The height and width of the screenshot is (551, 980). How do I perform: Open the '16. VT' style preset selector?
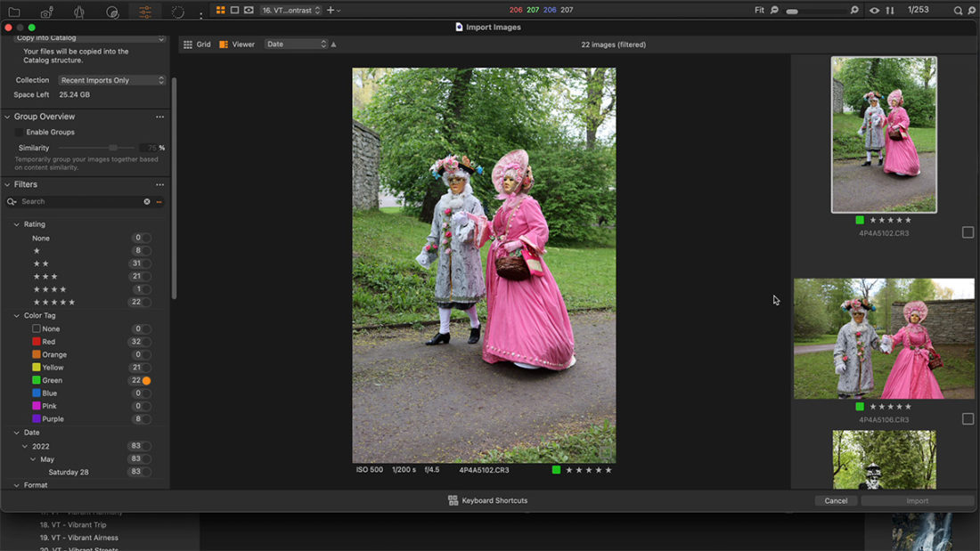pos(290,11)
